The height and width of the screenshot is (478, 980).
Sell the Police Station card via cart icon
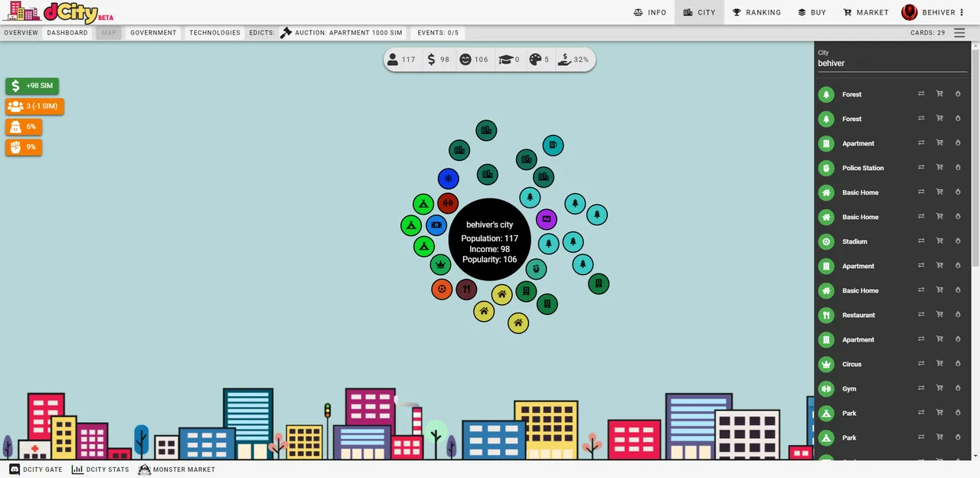tap(939, 167)
